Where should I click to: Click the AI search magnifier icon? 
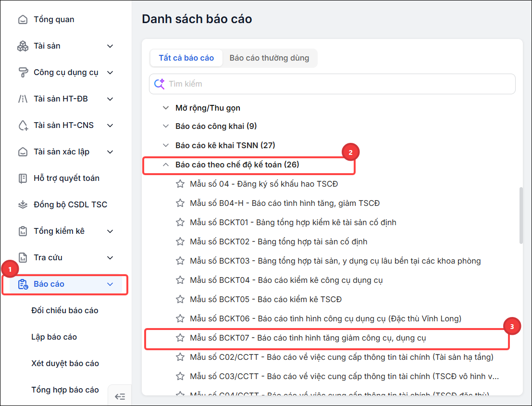tap(160, 84)
